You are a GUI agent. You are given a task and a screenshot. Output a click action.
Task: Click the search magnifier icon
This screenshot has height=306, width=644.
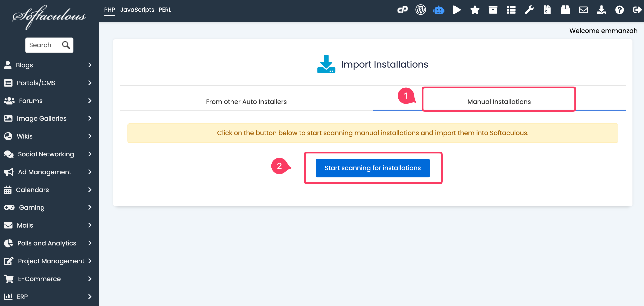[66, 45]
